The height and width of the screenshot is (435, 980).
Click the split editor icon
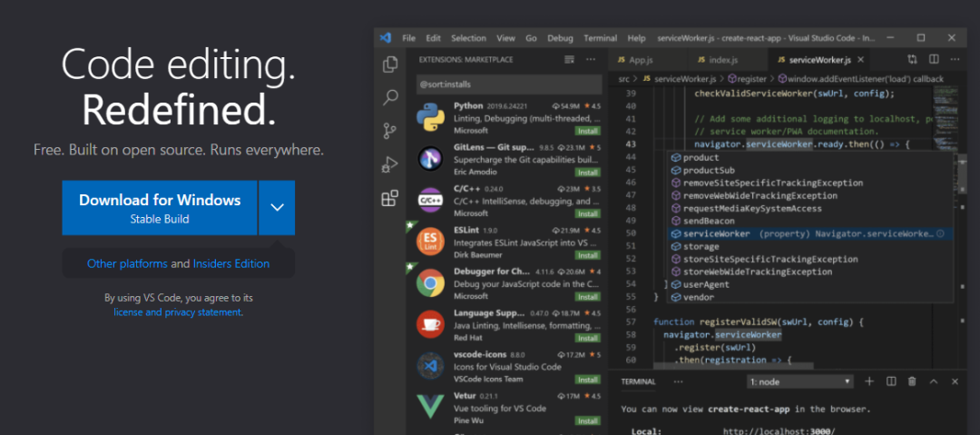(934, 59)
